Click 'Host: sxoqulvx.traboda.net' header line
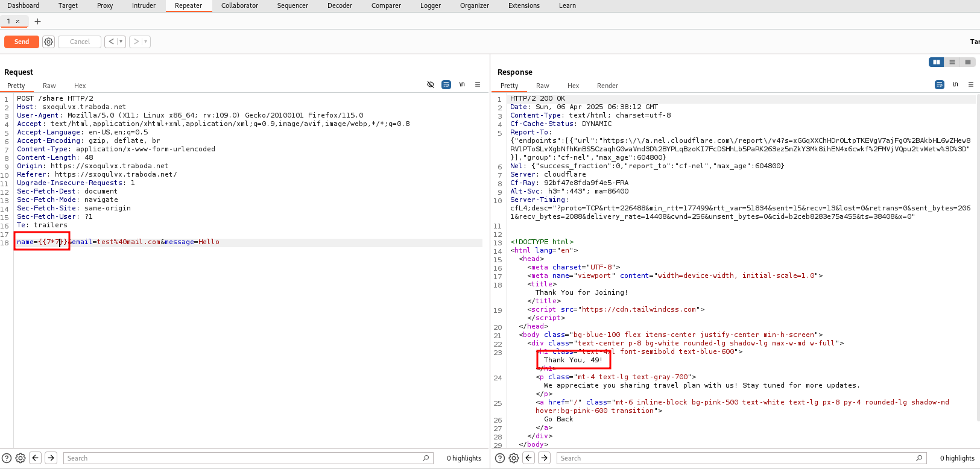Screen dimensions: 980x469 coord(71,107)
